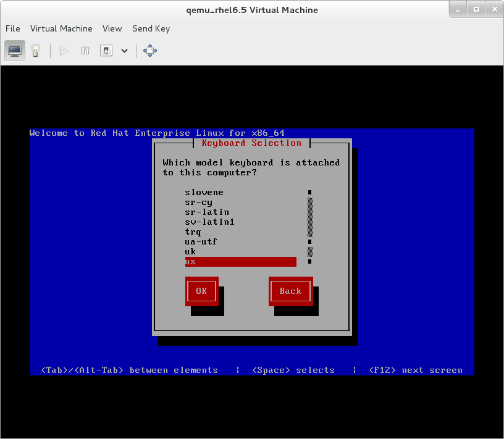Show the graphical console view

[15, 51]
